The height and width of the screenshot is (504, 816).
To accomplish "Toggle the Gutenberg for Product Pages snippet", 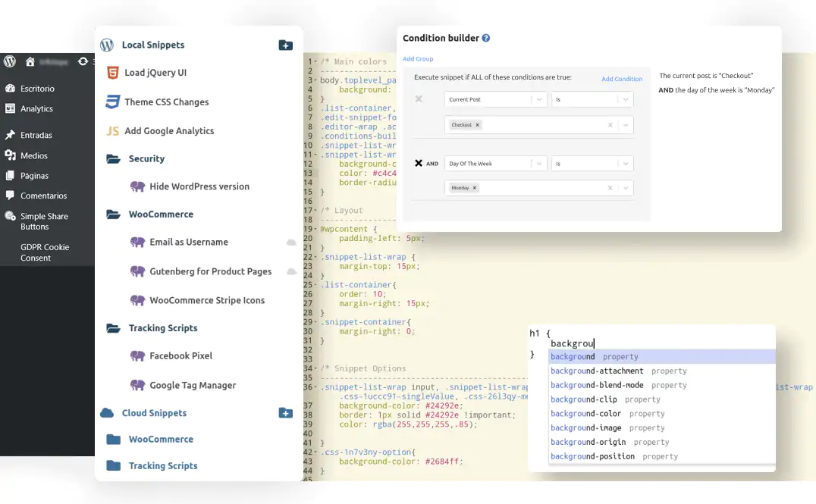I will 291,271.
